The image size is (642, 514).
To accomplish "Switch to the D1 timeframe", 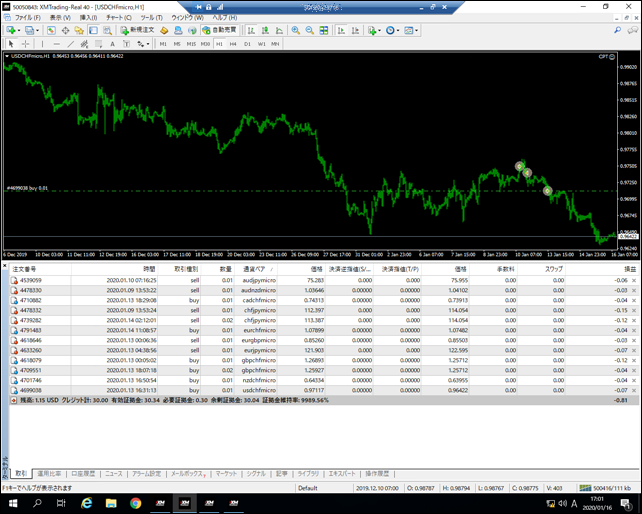I will (247, 44).
